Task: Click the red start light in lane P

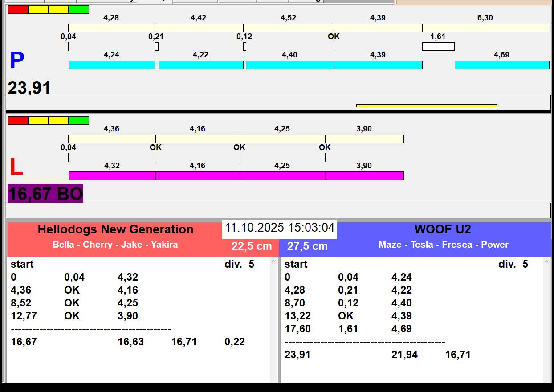Action: coord(18,9)
